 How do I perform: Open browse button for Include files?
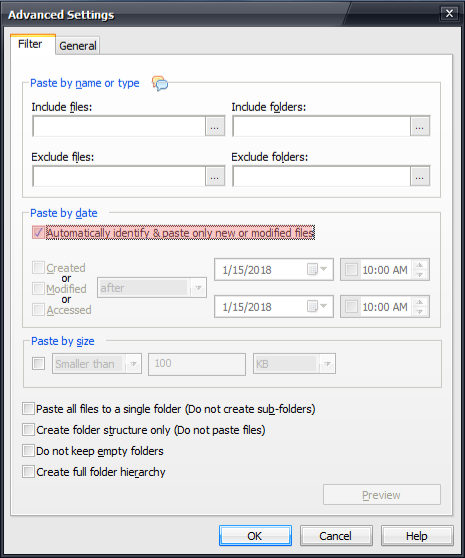(215, 126)
